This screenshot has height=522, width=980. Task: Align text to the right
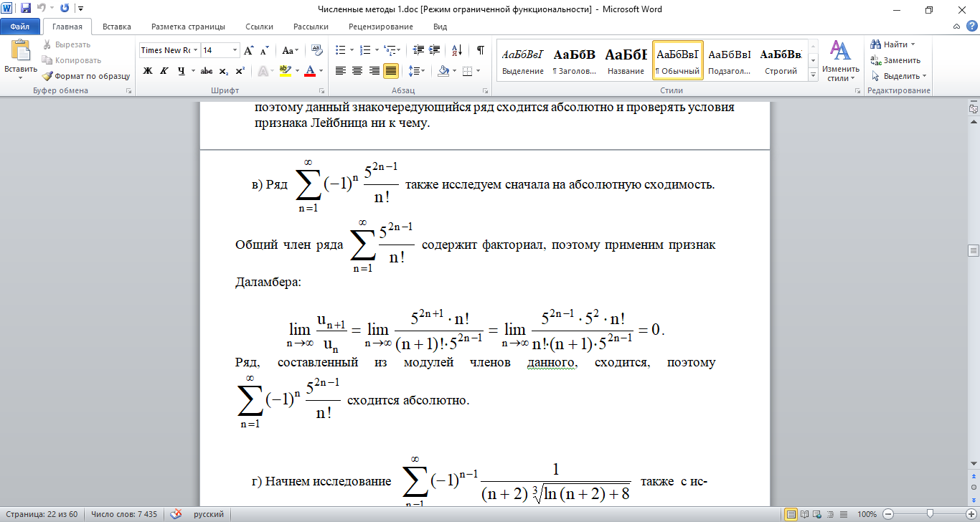point(374,71)
